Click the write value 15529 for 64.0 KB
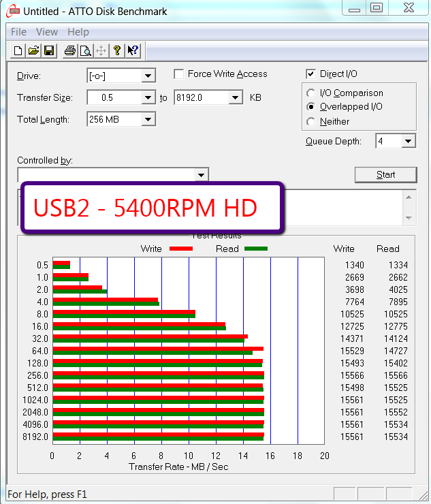The image size is (431, 504). (x=352, y=351)
